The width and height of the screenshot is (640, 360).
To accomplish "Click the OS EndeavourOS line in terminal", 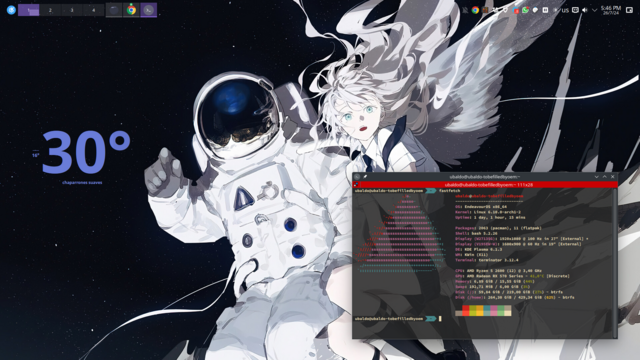I will pos(481,207).
